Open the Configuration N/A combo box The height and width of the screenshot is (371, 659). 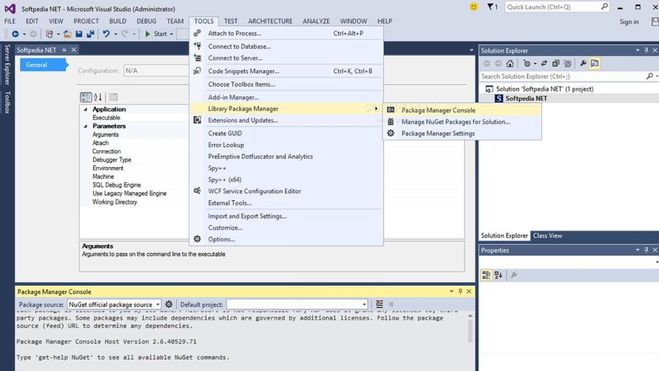(156, 71)
